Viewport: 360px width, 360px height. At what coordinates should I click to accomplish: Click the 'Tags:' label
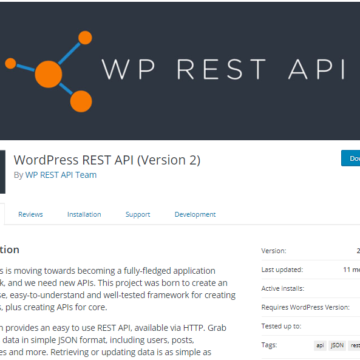pos(269,345)
